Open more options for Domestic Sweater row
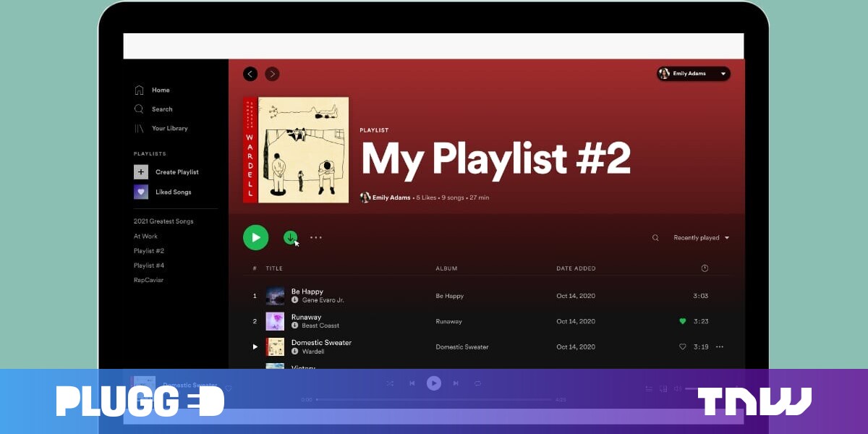 719,346
